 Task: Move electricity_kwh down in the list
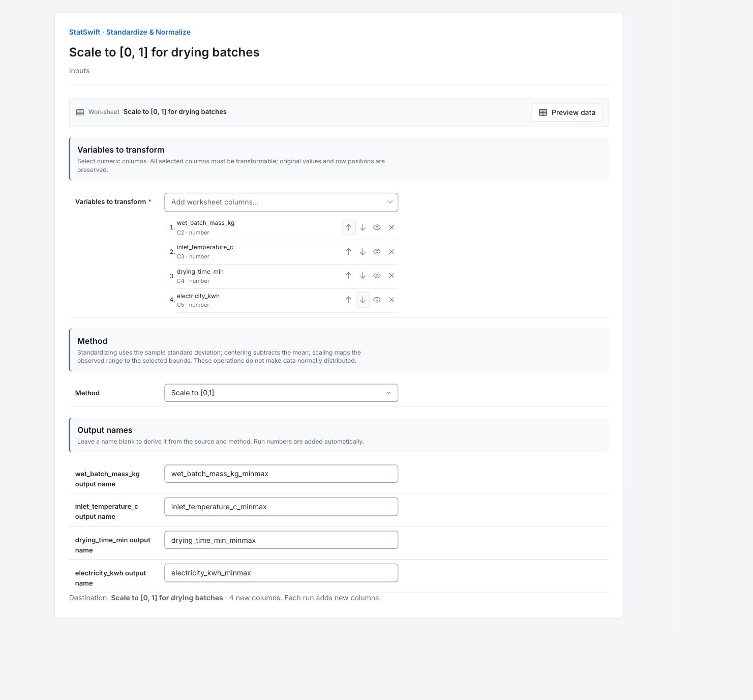tap(363, 300)
